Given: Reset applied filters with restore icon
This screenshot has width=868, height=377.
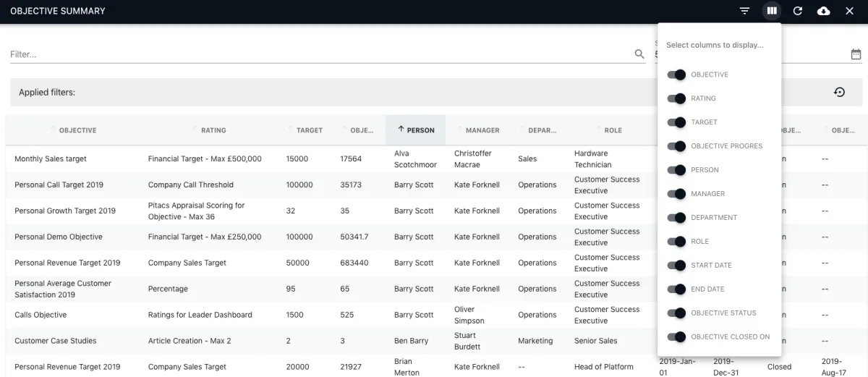Looking at the screenshot, I should click(840, 92).
